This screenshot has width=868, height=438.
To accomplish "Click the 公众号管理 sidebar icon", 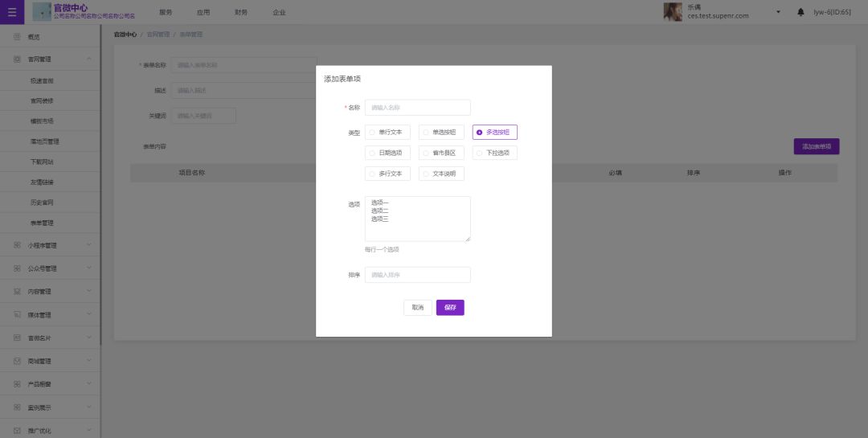I will pos(17,268).
